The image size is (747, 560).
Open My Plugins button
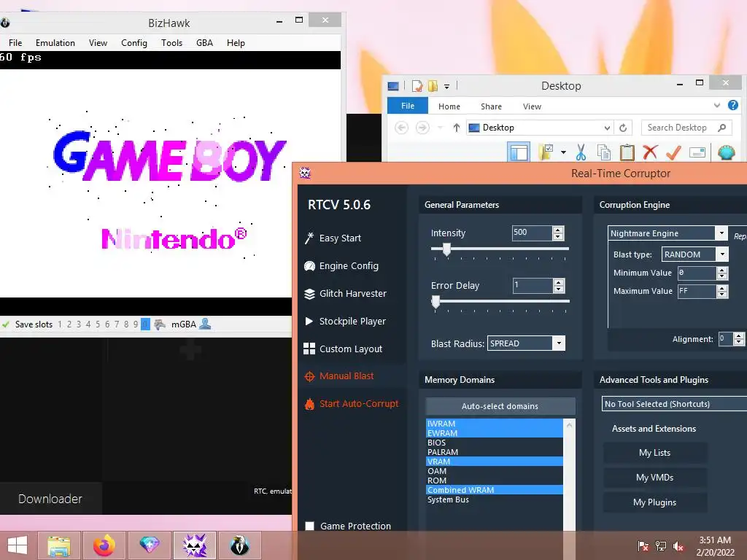[x=654, y=502]
